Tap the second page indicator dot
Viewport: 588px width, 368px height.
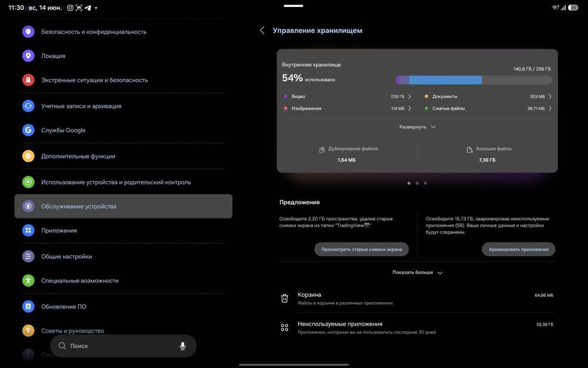(417, 183)
